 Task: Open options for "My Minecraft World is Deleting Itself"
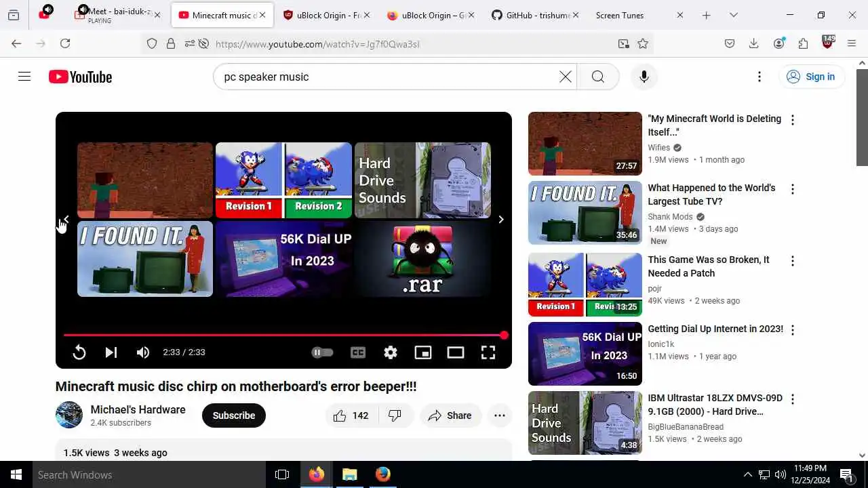point(793,120)
